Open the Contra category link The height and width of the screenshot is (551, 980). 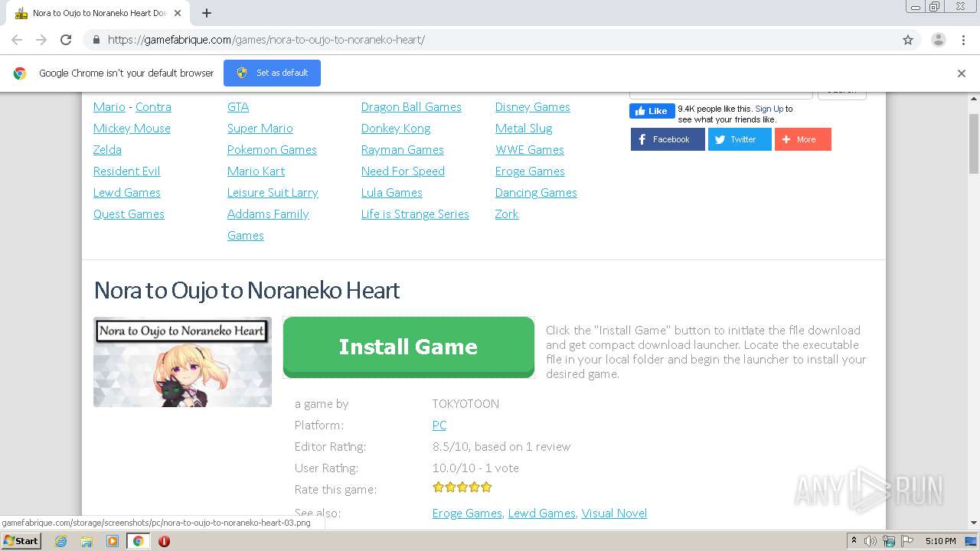coord(153,107)
